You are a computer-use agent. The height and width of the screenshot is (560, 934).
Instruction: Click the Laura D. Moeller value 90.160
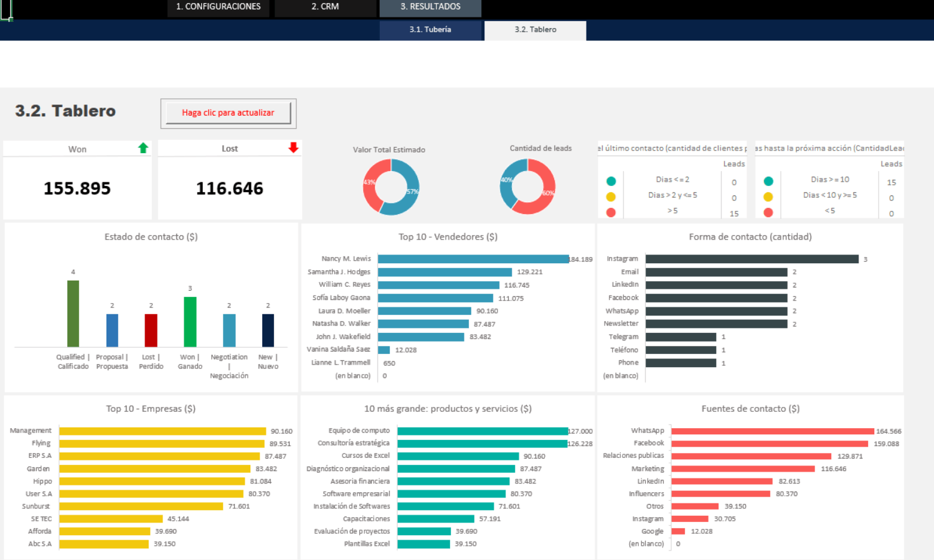pos(487,311)
